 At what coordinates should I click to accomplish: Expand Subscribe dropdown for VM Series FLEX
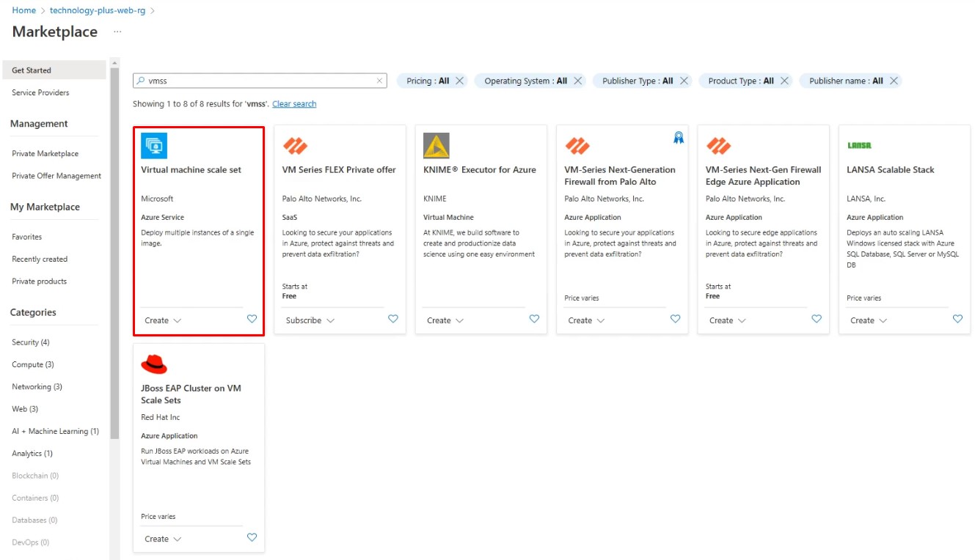point(310,320)
